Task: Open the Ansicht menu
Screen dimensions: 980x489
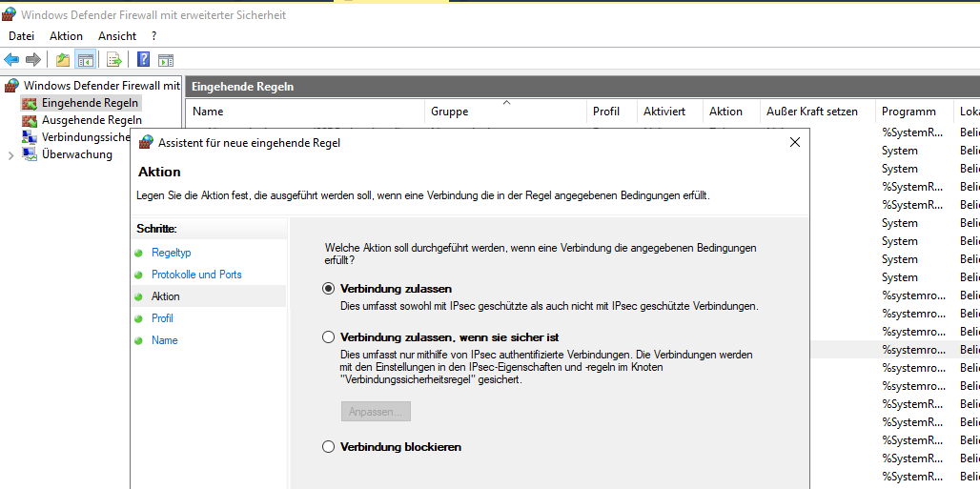Action: (x=117, y=36)
